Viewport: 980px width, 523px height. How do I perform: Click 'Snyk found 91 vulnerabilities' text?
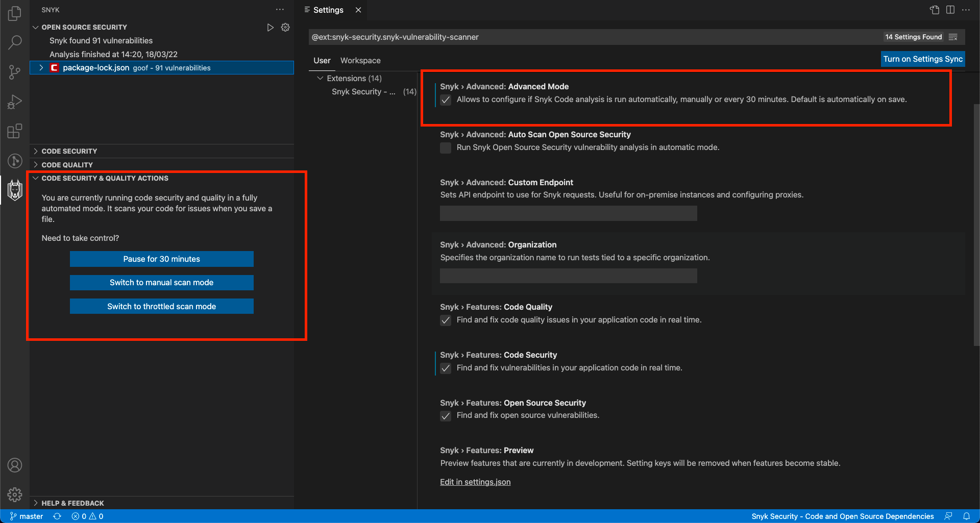click(x=101, y=40)
